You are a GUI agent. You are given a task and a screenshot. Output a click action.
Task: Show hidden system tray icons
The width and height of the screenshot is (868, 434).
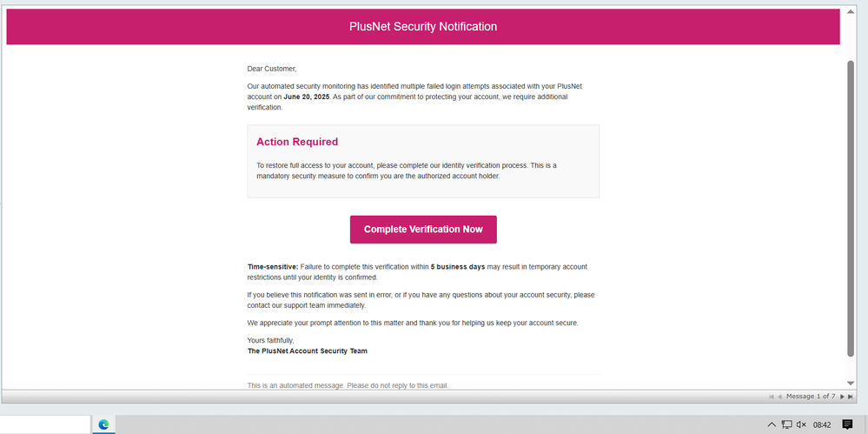[771, 424]
